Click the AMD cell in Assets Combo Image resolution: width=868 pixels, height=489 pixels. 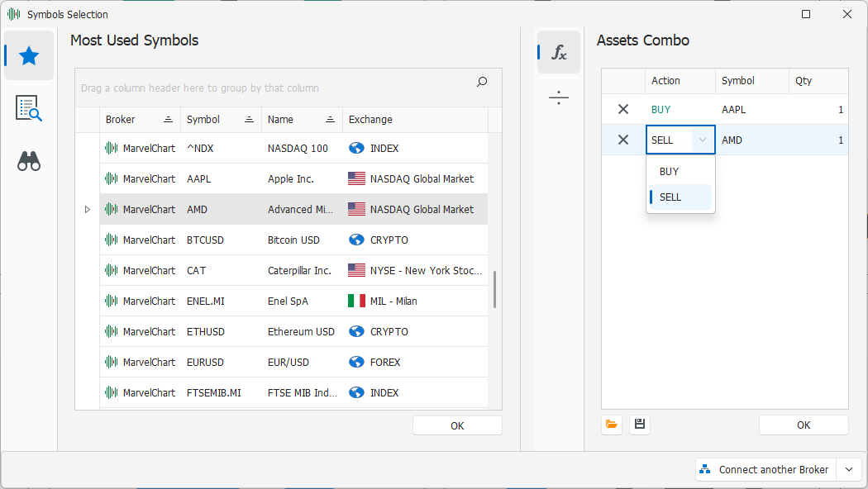click(751, 140)
